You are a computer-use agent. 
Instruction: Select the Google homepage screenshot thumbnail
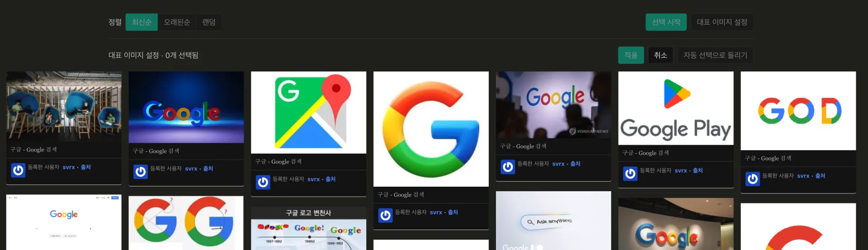(x=64, y=222)
